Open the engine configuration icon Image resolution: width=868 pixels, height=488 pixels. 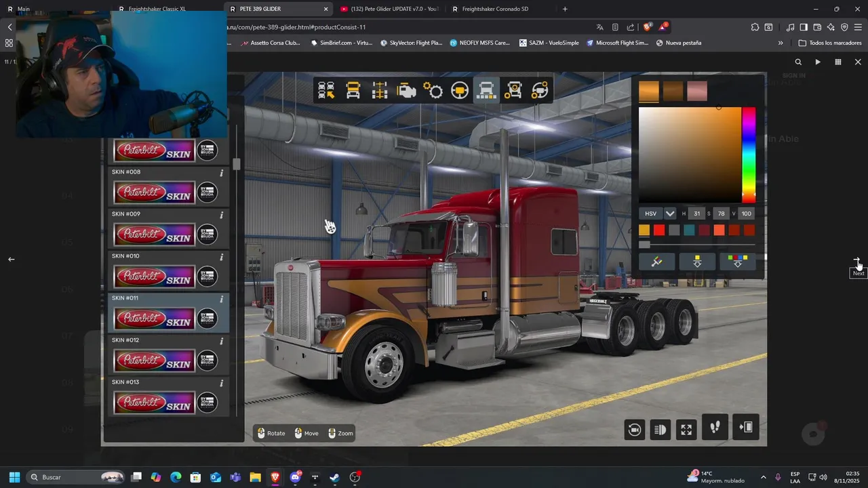(406, 90)
